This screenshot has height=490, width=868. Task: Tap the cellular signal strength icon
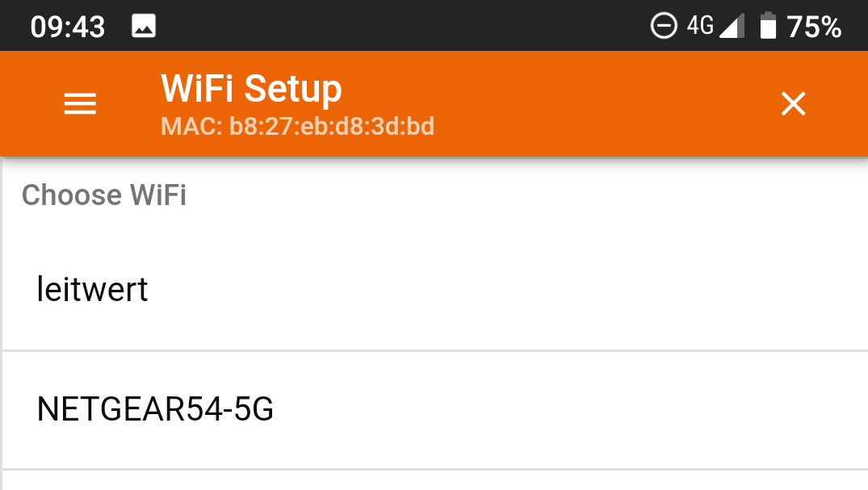(x=732, y=27)
